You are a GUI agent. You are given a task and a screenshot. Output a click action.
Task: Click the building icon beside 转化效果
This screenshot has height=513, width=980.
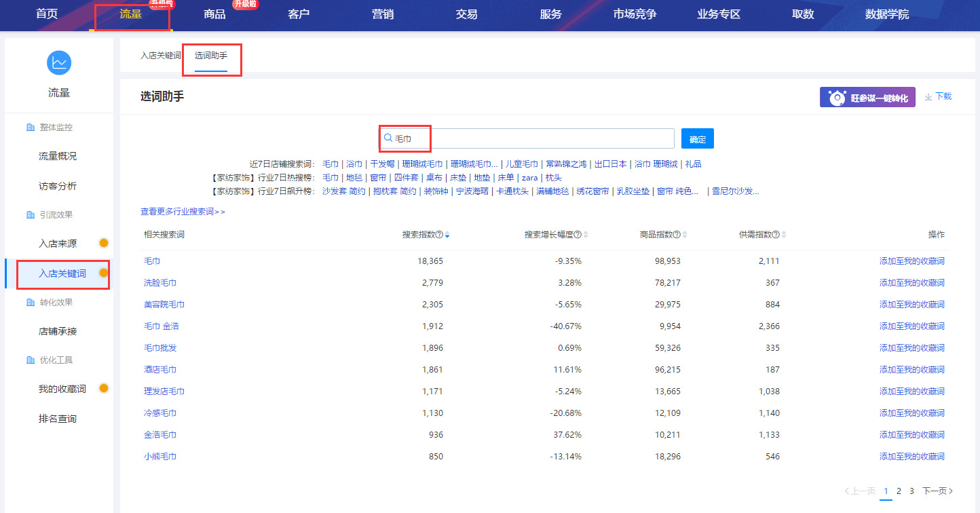(x=30, y=302)
